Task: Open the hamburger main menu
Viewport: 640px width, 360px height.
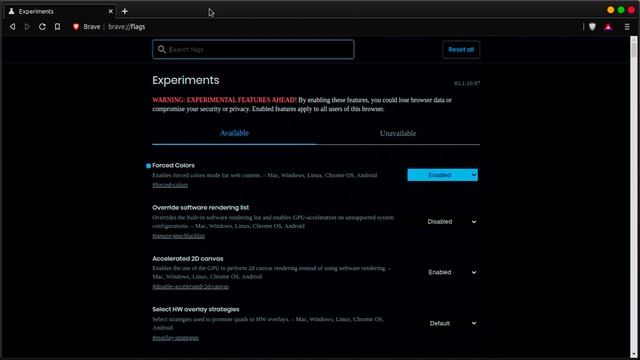Action: pyautogui.click(x=627, y=27)
